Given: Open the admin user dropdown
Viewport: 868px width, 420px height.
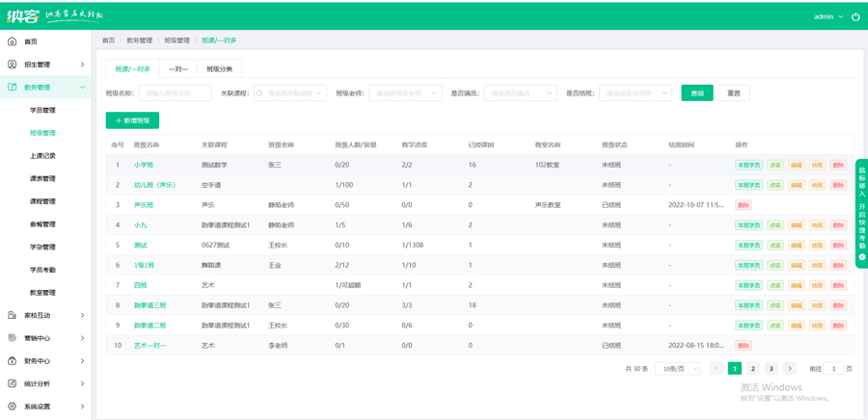Looking at the screenshot, I should 828,16.
